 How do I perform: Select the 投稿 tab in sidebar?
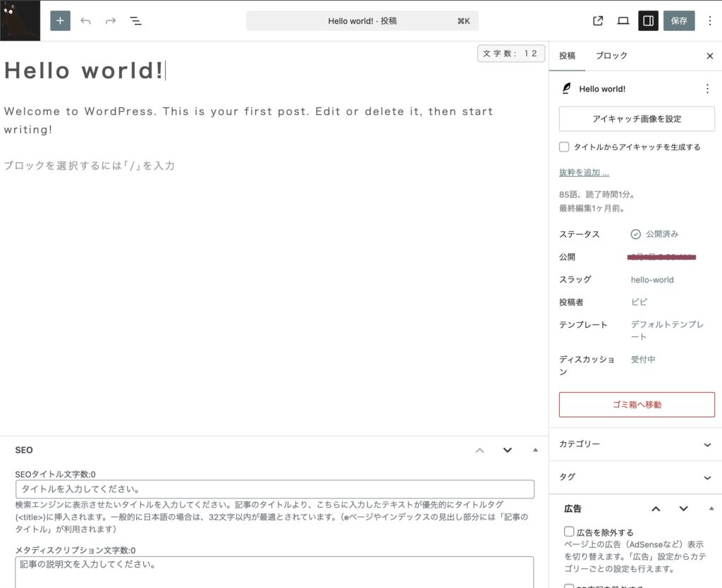pyautogui.click(x=568, y=56)
